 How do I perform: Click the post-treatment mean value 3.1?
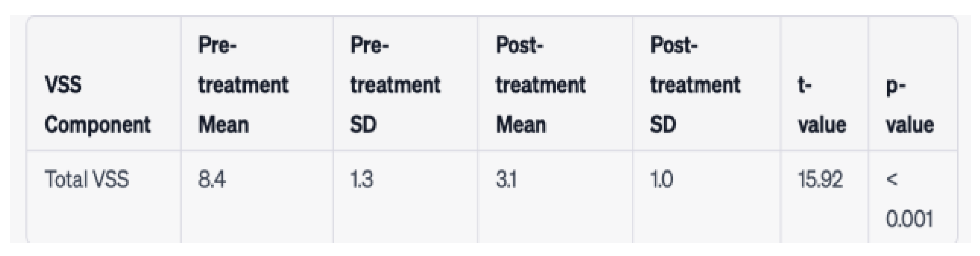click(x=506, y=180)
